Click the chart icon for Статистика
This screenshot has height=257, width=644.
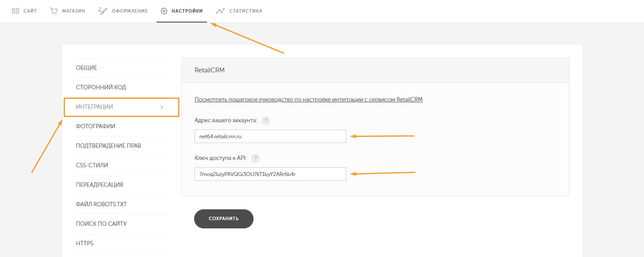(x=220, y=11)
